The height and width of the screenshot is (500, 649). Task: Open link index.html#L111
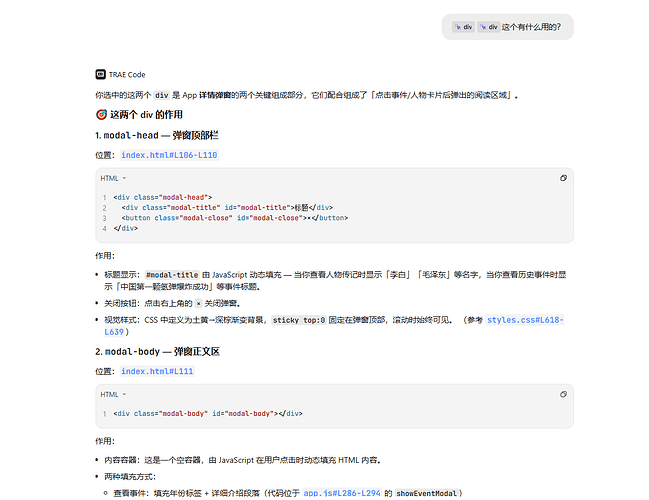pyautogui.click(x=157, y=371)
